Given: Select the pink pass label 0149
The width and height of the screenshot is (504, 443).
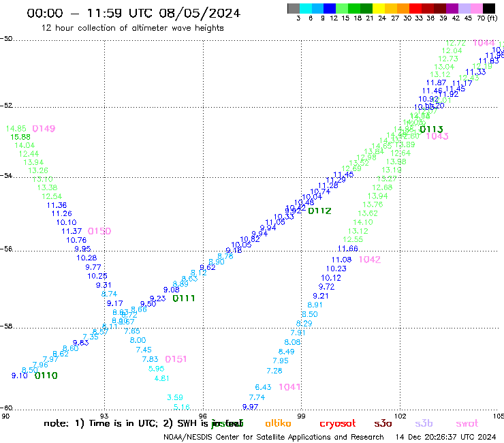Looking at the screenshot, I should [44, 129].
